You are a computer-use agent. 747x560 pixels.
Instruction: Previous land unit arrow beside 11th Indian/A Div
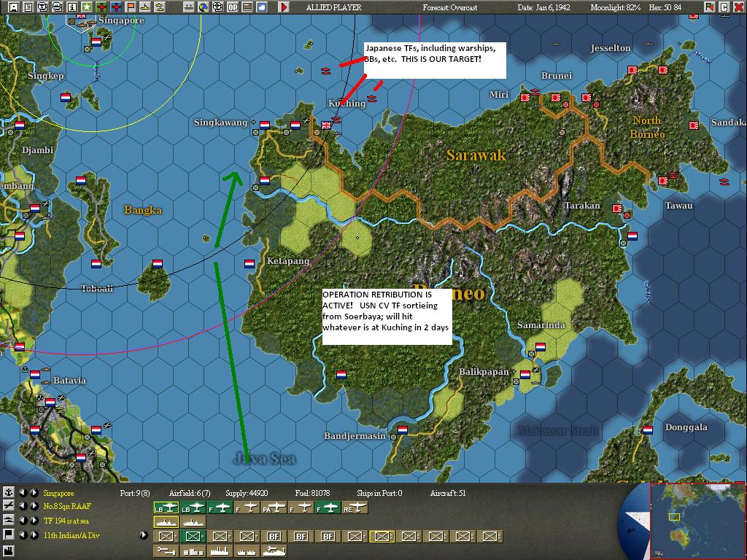23,535
